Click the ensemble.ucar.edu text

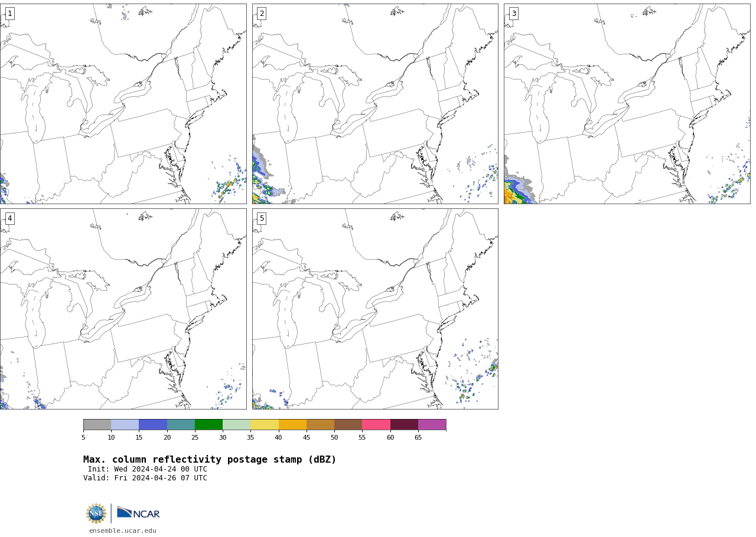(123, 531)
